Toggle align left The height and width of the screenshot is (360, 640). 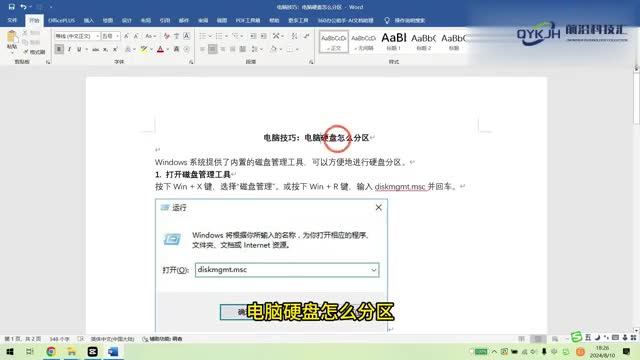coord(202,49)
